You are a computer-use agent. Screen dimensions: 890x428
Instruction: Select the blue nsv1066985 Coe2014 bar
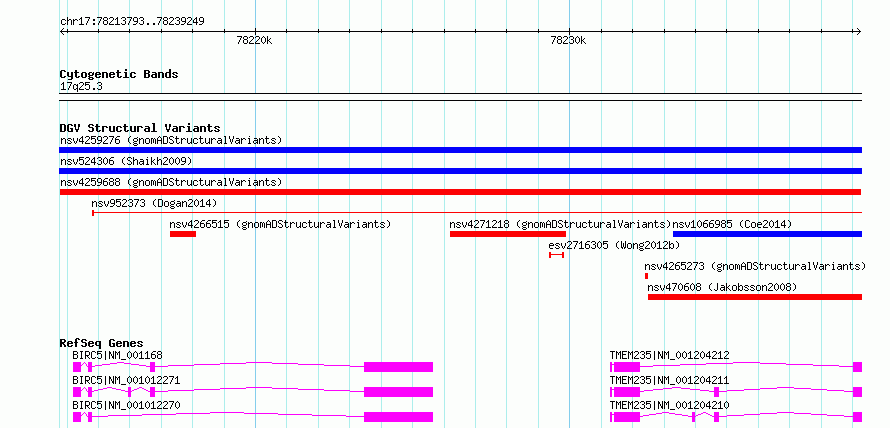tap(767, 234)
